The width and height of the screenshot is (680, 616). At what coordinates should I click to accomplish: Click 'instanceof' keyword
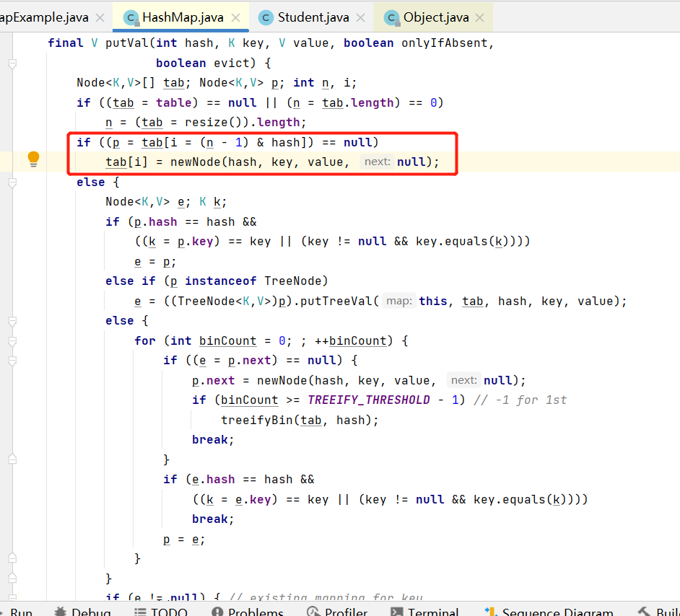pyautogui.click(x=221, y=281)
